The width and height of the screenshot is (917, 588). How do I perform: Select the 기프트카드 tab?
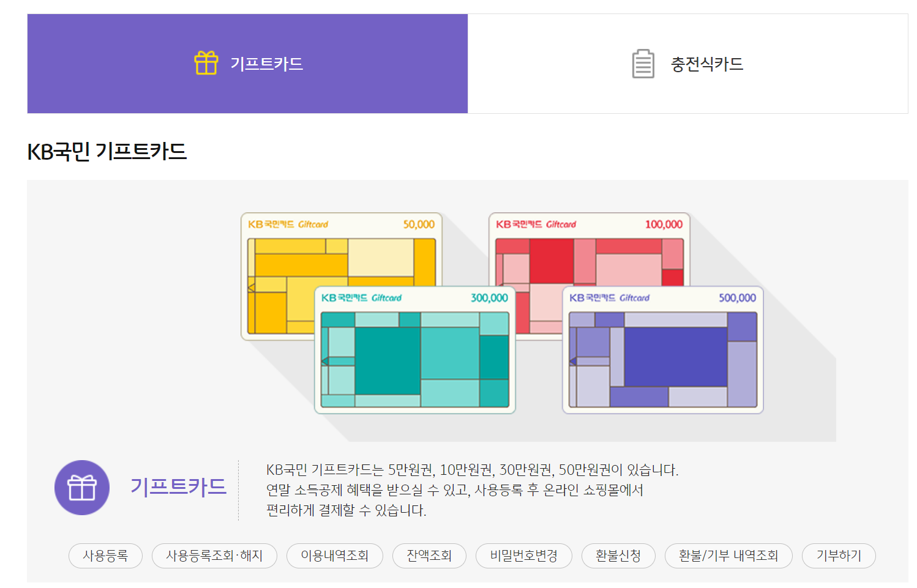(x=247, y=64)
